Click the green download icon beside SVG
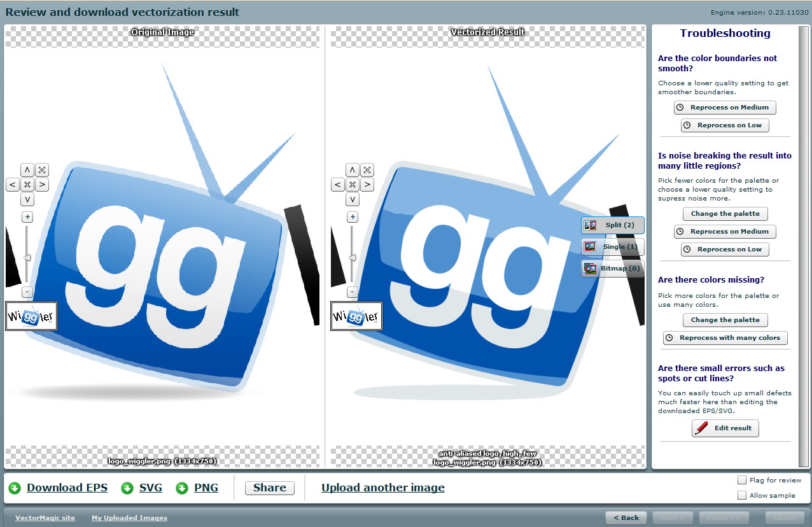Image resolution: width=812 pixels, height=527 pixels. click(x=127, y=488)
